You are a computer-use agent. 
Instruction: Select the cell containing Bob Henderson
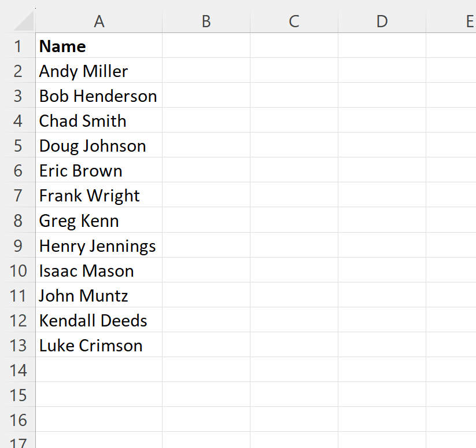pos(99,96)
